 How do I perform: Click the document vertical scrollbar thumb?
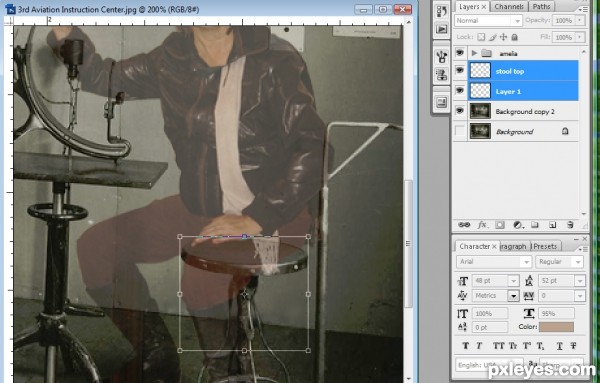click(409, 244)
